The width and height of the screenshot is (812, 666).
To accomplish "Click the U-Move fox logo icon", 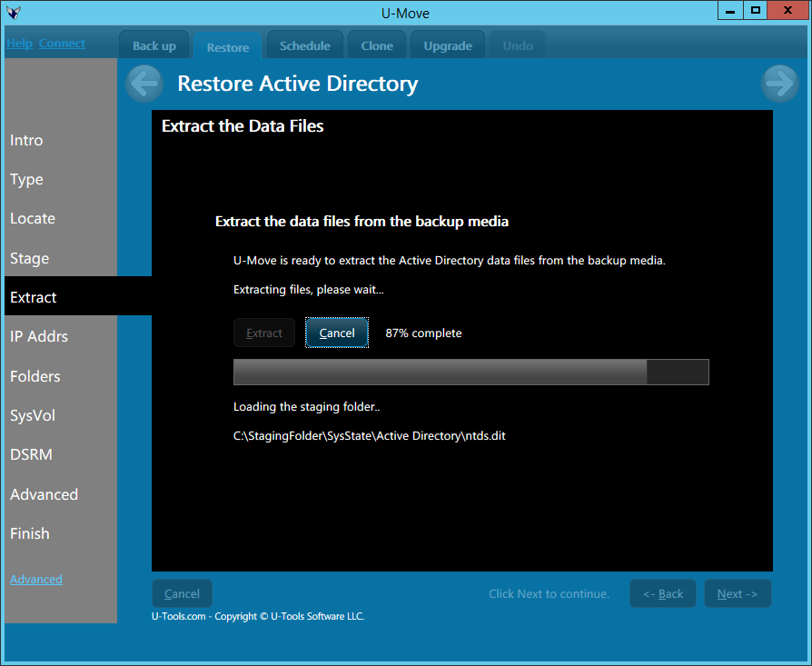I will (x=14, y=13).
